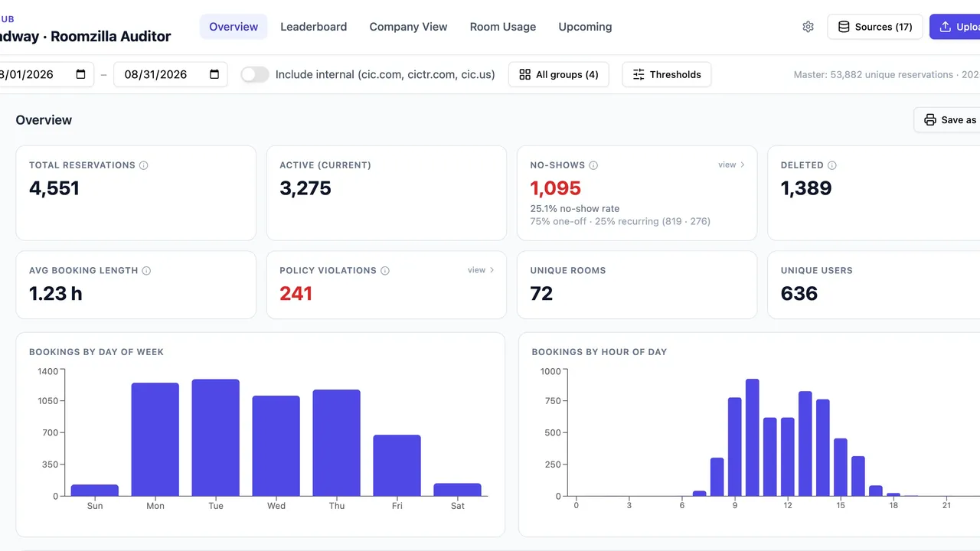Open the settings gear icon
This screenshot has width=980, height=551.
tap(808, 27)
